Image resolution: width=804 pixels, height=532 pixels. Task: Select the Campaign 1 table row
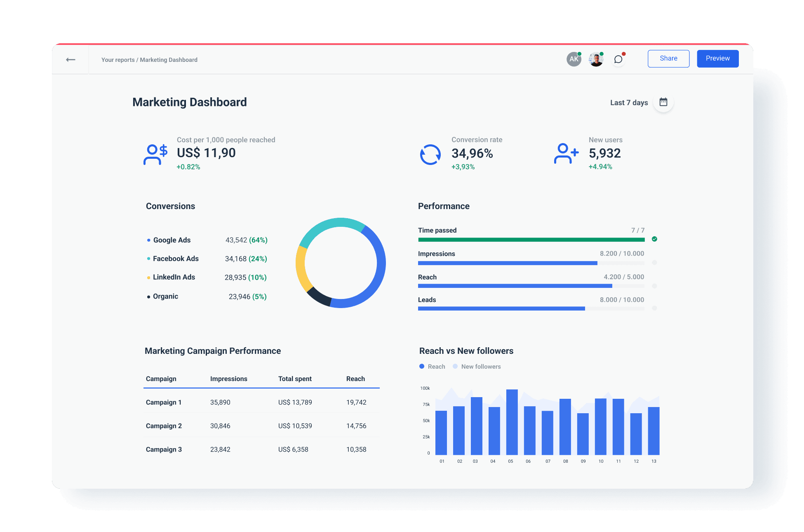tap(261, 402)
